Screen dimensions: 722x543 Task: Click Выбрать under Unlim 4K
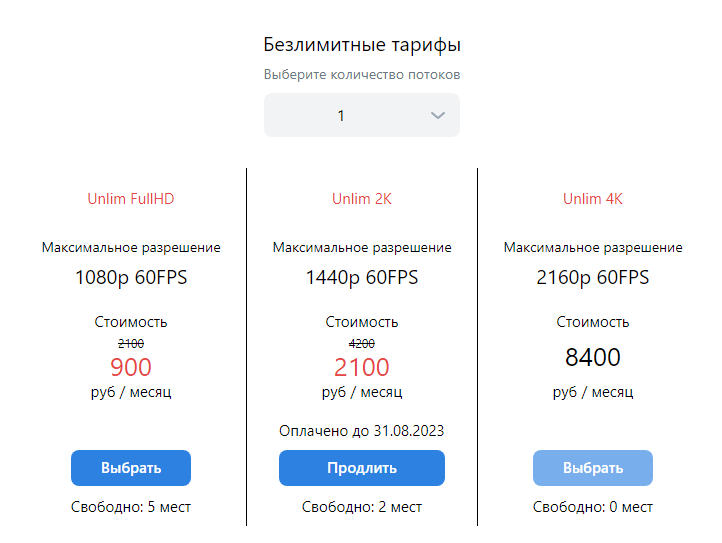[x=593, y=468]
